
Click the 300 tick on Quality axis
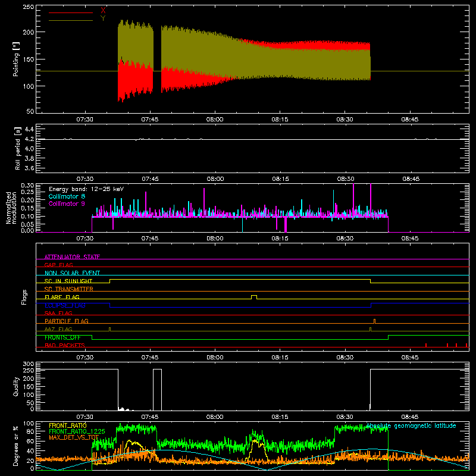click(x=29, y=364)
